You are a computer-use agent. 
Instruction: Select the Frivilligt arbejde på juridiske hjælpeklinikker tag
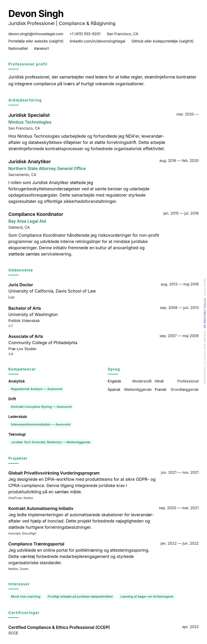80,597
